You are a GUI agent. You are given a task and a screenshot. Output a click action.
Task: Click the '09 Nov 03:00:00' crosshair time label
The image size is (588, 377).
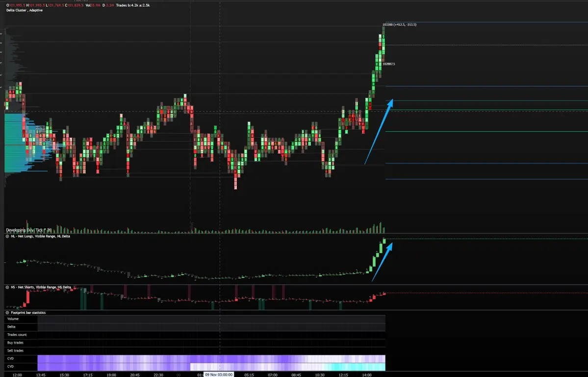tap(219, 375)
